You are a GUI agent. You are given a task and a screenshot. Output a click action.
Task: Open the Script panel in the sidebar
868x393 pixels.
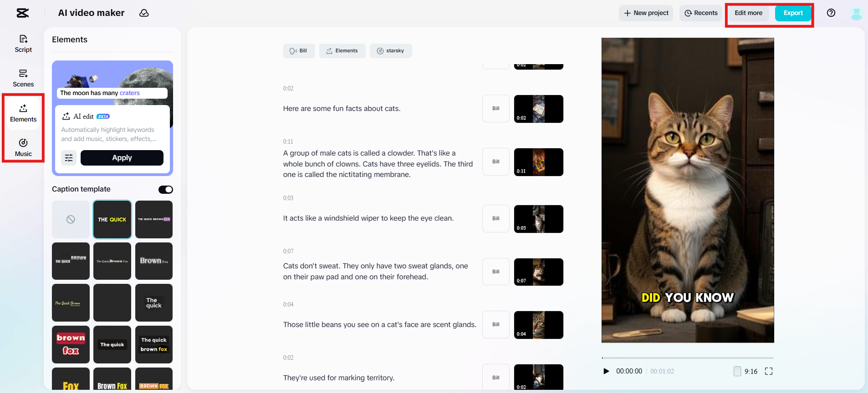click(x=23, y=44)
